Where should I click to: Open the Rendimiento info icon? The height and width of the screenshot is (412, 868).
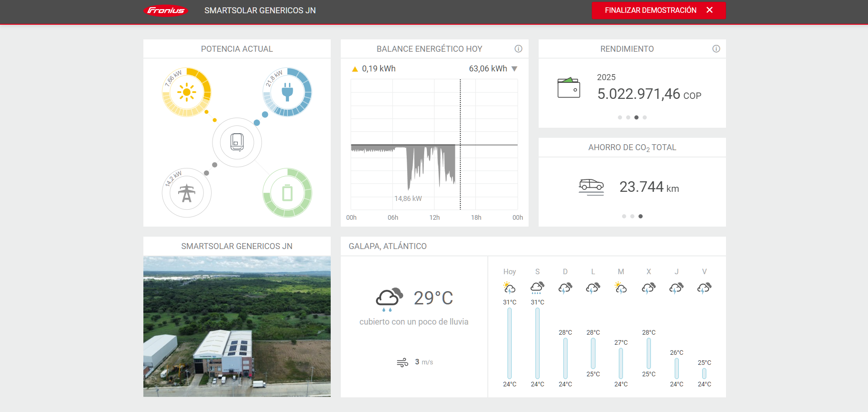(716, 49)
